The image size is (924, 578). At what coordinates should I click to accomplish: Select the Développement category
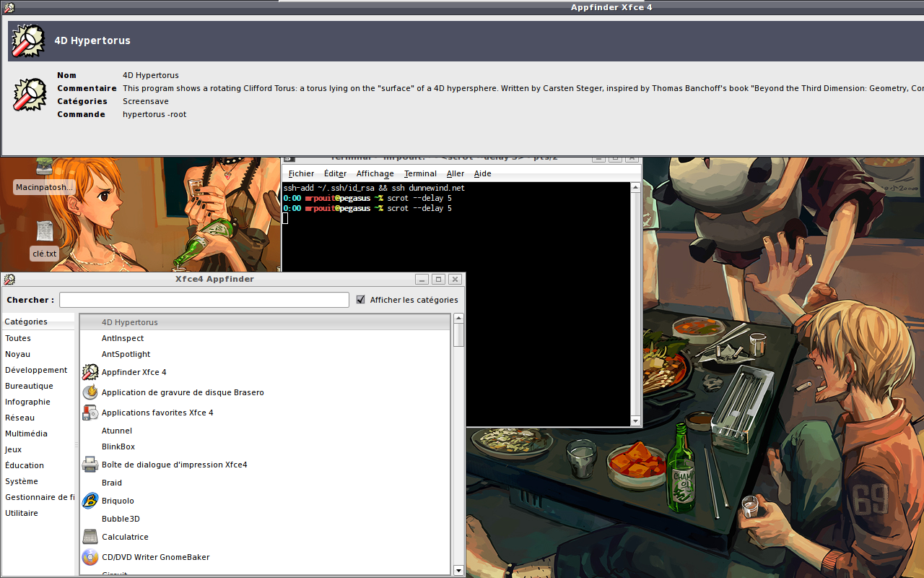click(36, 370)
